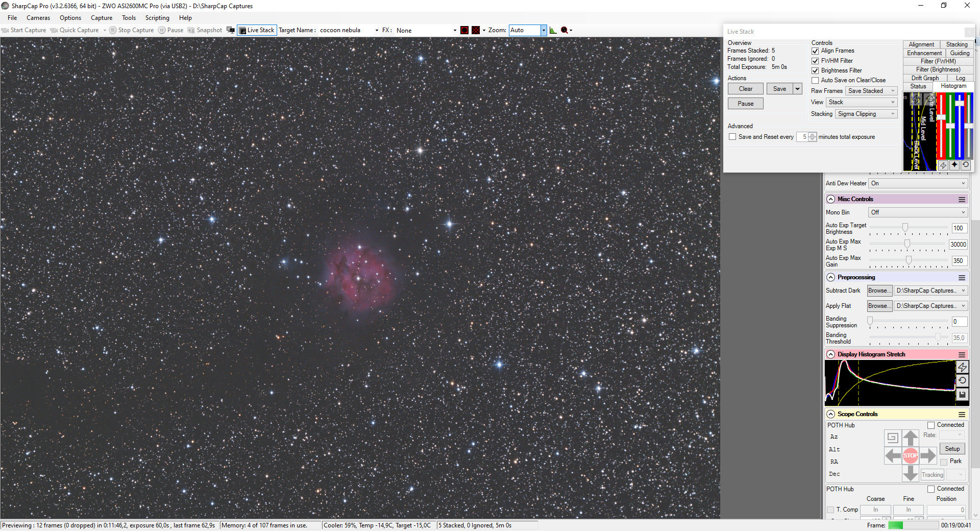Reset the Display Histogram Stretch
This screenshot has width=980, height=531.
coord(962,380)
